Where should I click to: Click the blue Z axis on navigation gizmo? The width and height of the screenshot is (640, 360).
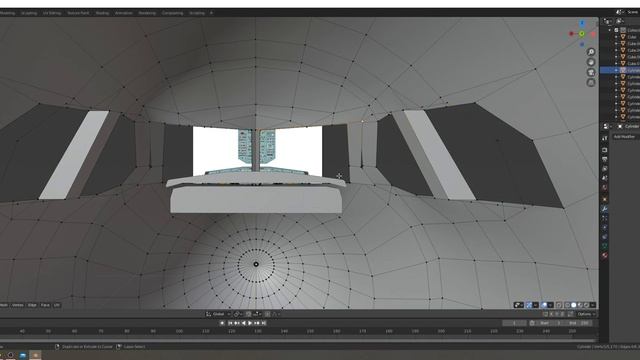tap(582, 24)
